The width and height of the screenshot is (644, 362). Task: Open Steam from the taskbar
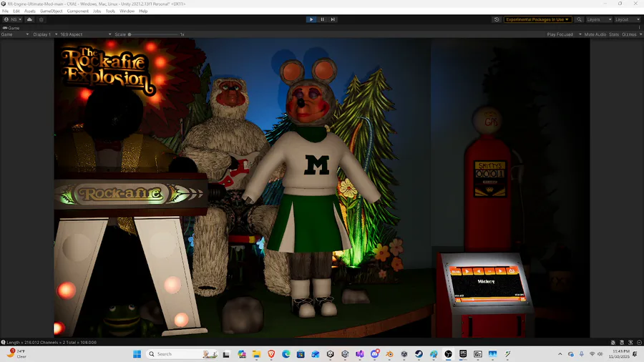[419, 354]
